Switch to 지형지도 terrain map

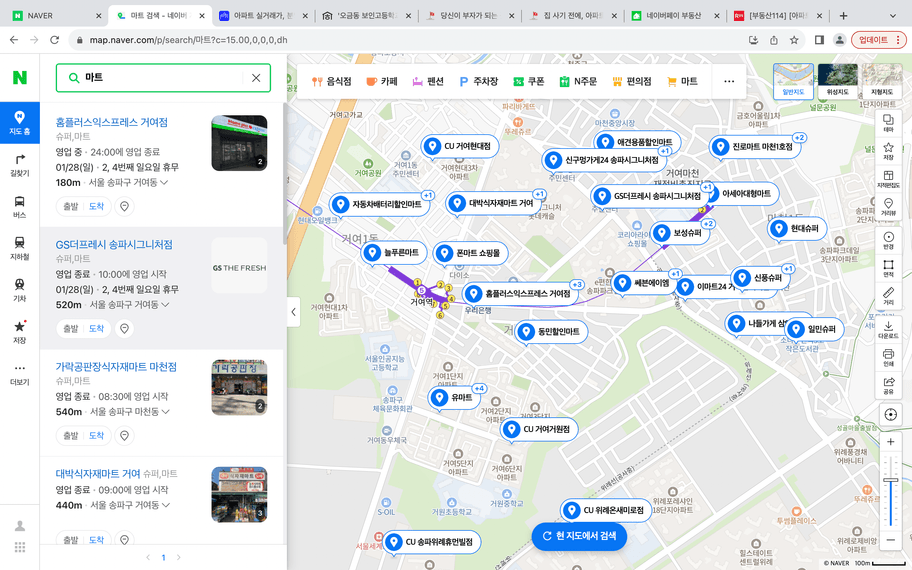pyautogui.click(x=882, y=81)
